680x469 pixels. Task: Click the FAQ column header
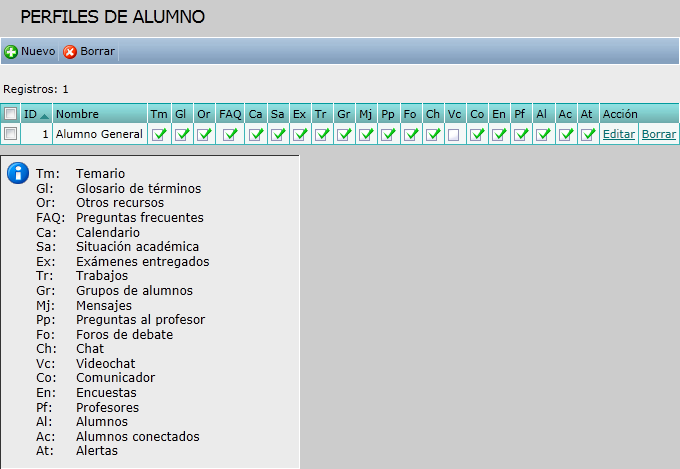click(230, 114)
